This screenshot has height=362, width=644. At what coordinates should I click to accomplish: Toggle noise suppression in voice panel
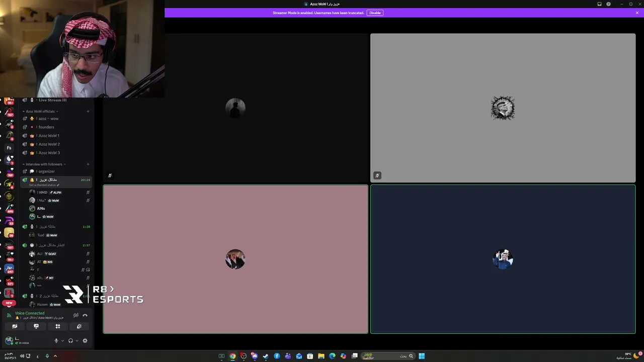coord(76,315)
